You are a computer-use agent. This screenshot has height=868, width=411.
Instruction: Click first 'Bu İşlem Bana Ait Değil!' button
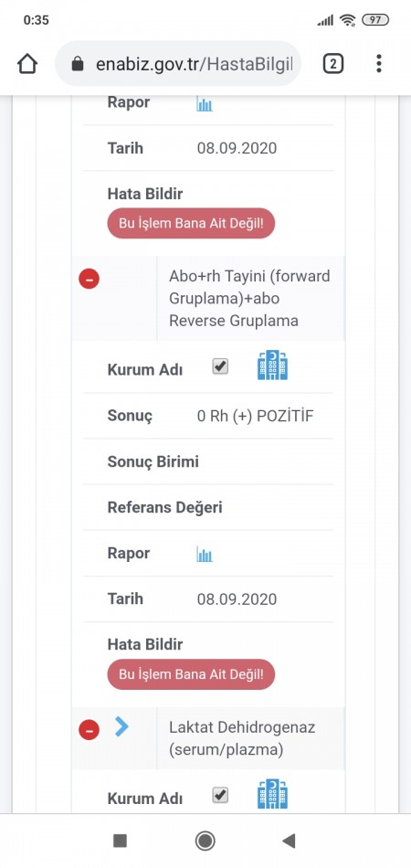click(191, 224)
